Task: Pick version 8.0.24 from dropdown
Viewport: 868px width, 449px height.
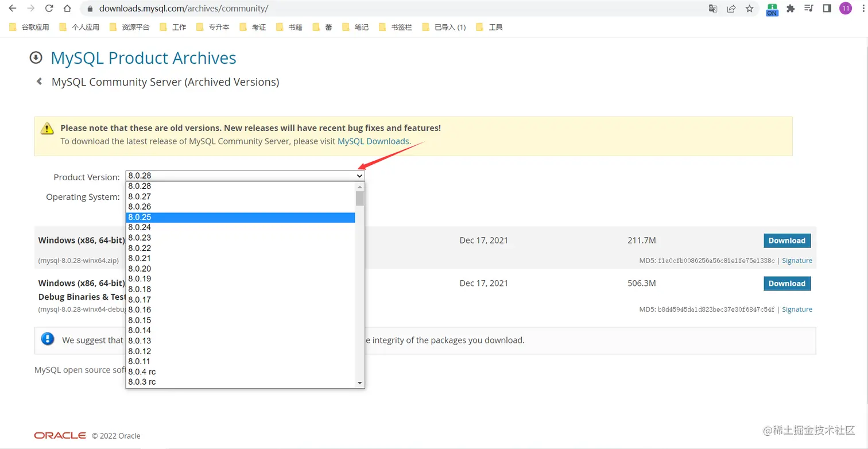Action: (x=241, y=227)
